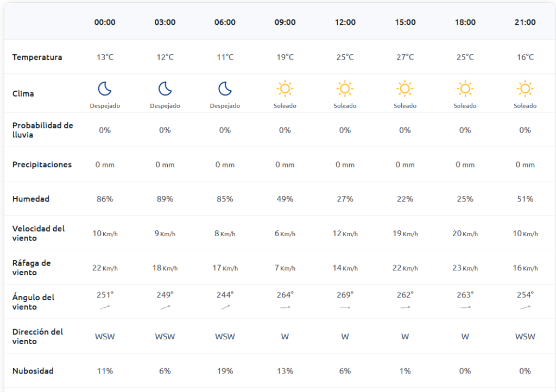Select the 00:00 column header
This screenshot has height=392, width=556.
point(105,22)
